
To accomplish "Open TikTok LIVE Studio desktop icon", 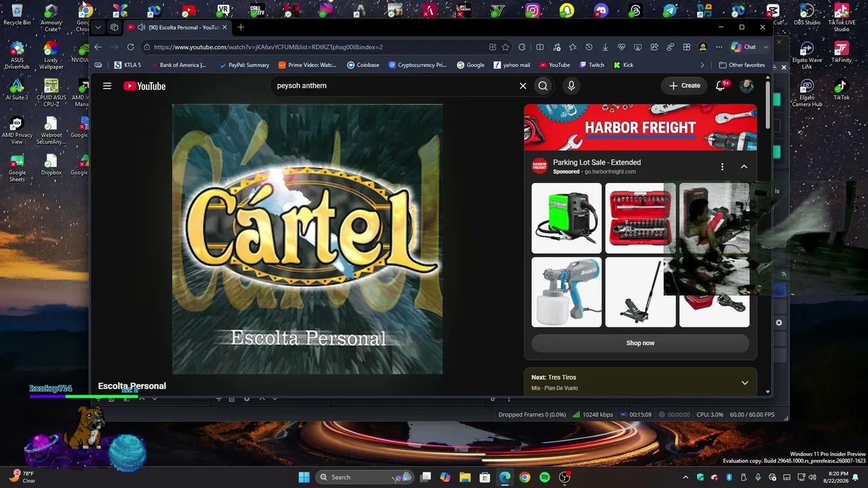I will click(842, 18).
